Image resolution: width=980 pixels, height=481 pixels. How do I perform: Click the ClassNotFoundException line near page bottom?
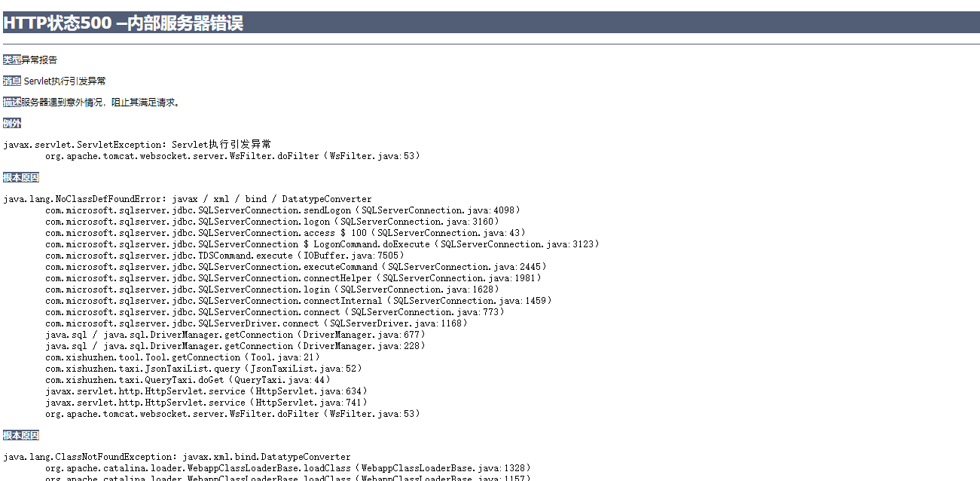pos(177,456)
